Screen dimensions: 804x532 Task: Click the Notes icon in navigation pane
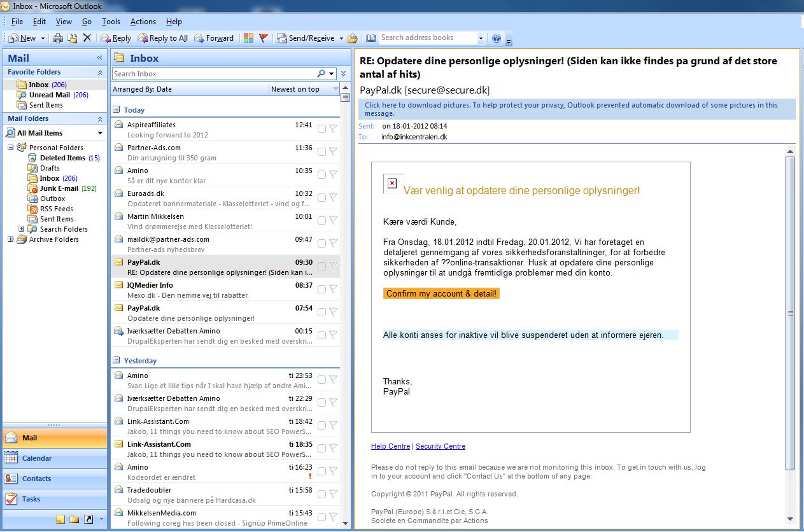click(60, 519)
